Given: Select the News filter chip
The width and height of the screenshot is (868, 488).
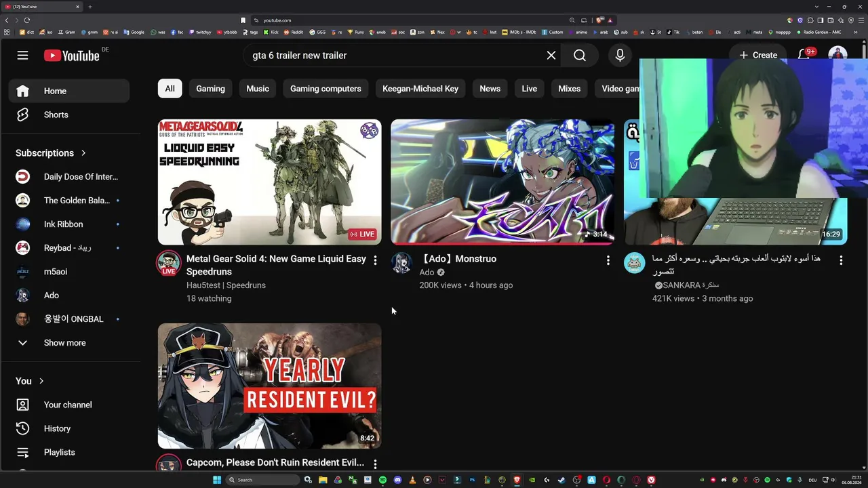Looking at the screenshot, I should click(490, 89).
